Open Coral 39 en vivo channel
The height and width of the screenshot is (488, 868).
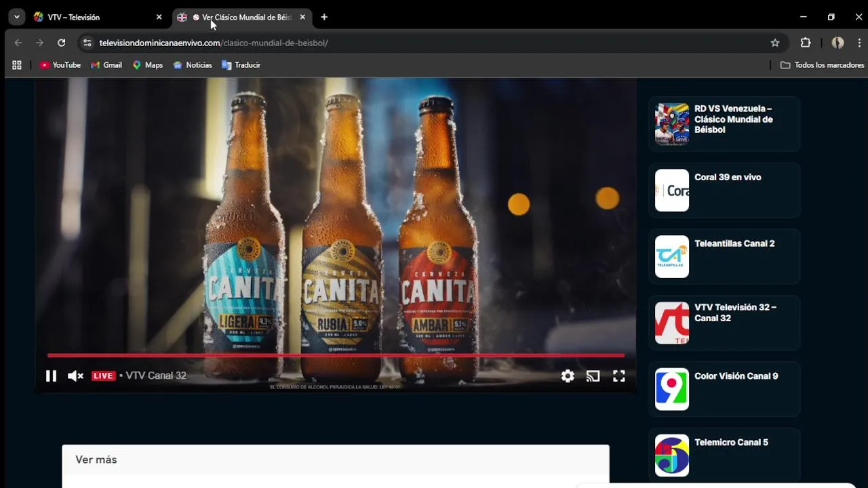pyautogui.click(x=728, y=178)
